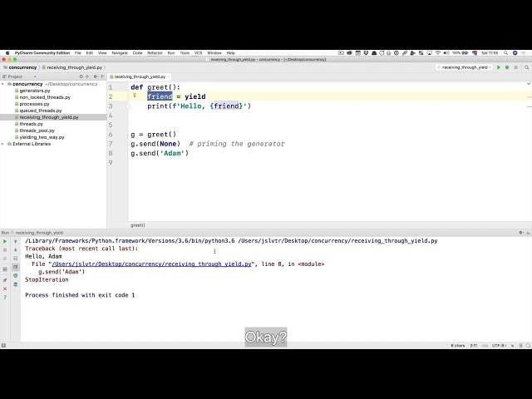The height and width of the screenshot is (399, 532).
Task: Toggle fold marker beside def greet()
Action: click(x=128, y=87)
